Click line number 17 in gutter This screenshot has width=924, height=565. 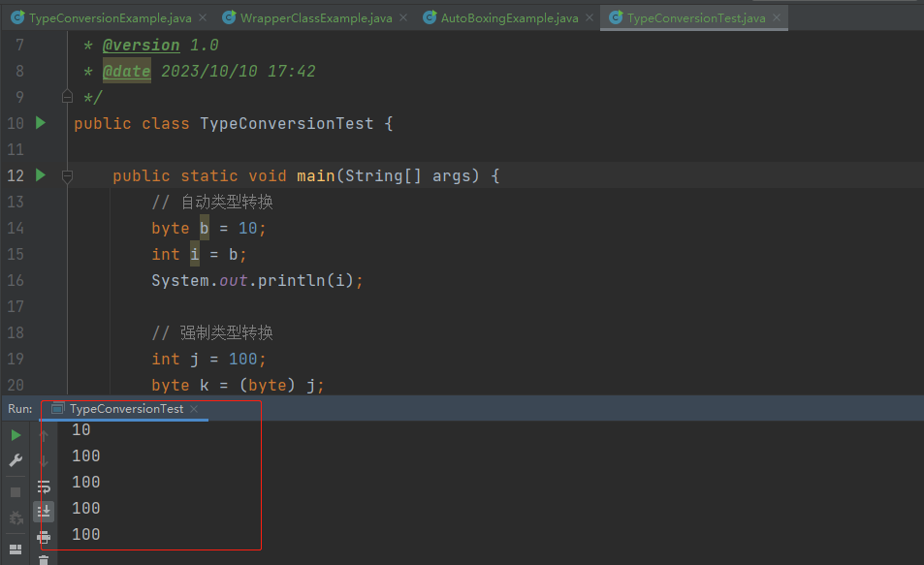[x=16, y=306]
